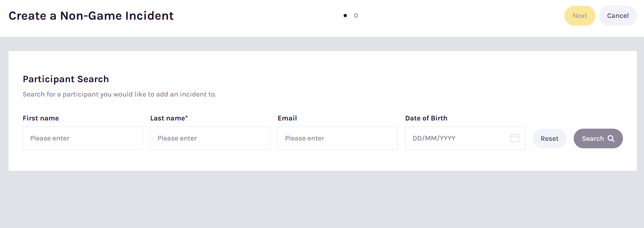
Task: Select the second hollow step indicator dot
Action: 356,15
